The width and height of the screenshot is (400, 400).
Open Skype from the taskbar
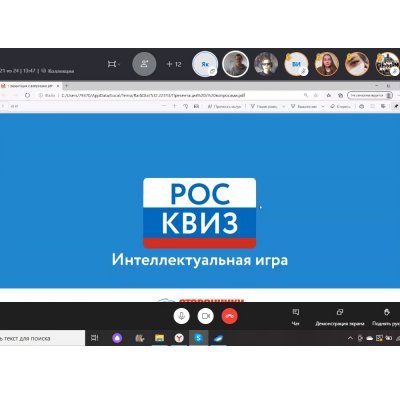point(199,338)
